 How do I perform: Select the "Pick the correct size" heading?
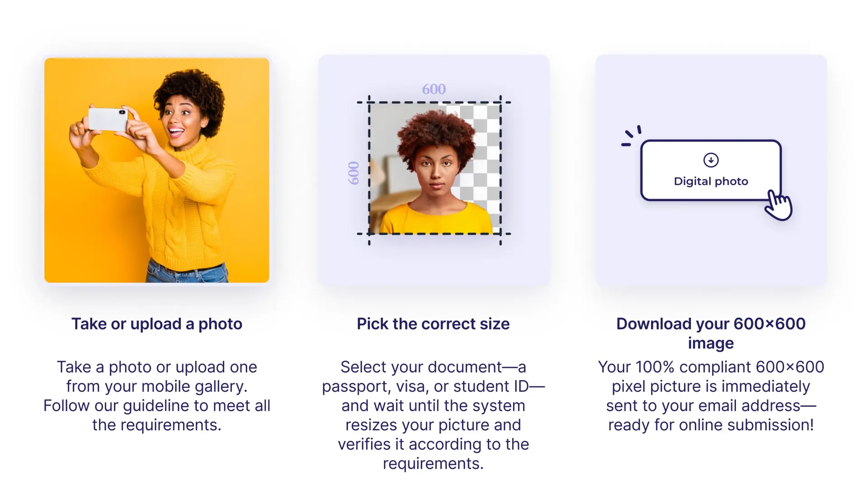[433, 324]
